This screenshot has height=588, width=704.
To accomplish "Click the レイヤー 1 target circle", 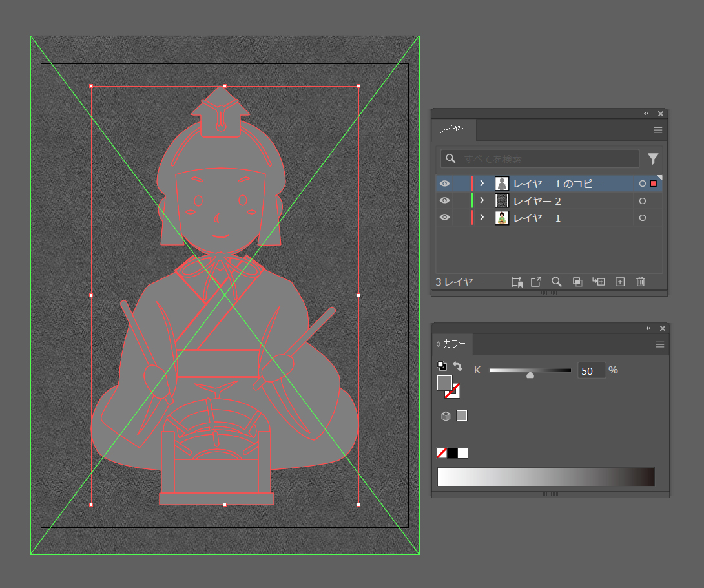I will tap(642, 218).
